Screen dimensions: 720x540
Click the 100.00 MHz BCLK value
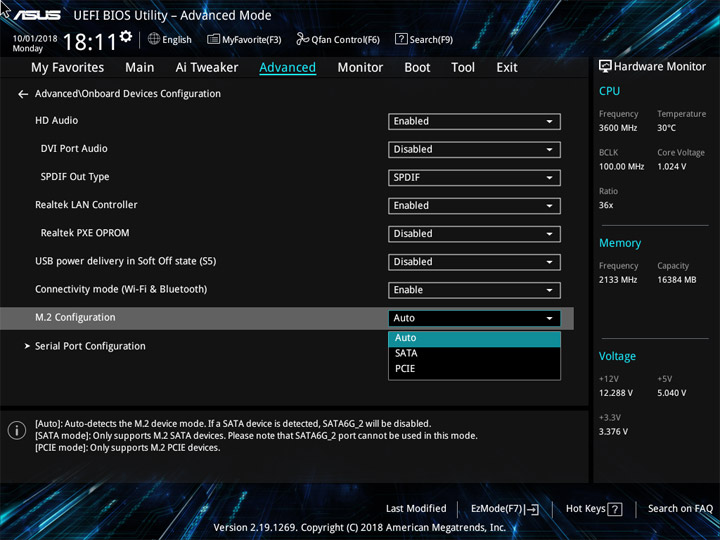[621, 167]
